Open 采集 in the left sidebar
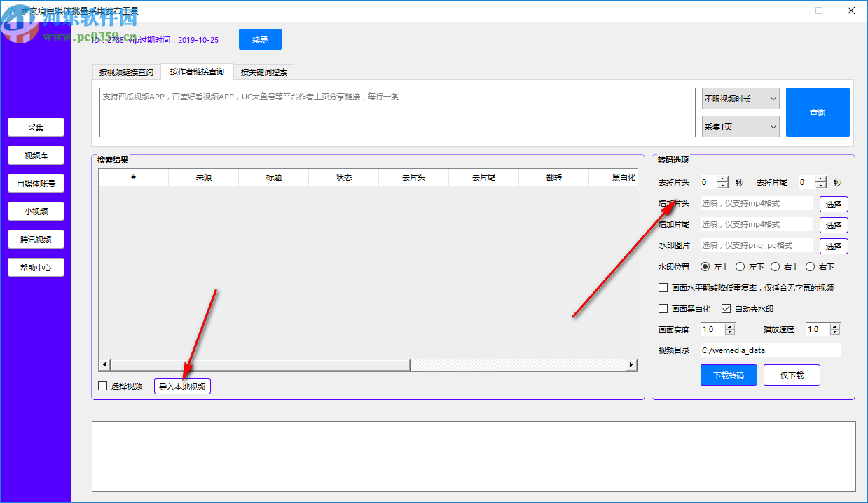Screen dimensions: 868x503 coord(36,128)
